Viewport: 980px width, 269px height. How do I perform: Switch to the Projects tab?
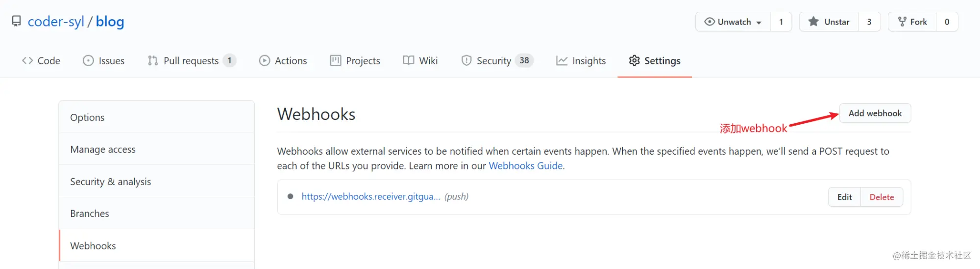click(355, 61)
